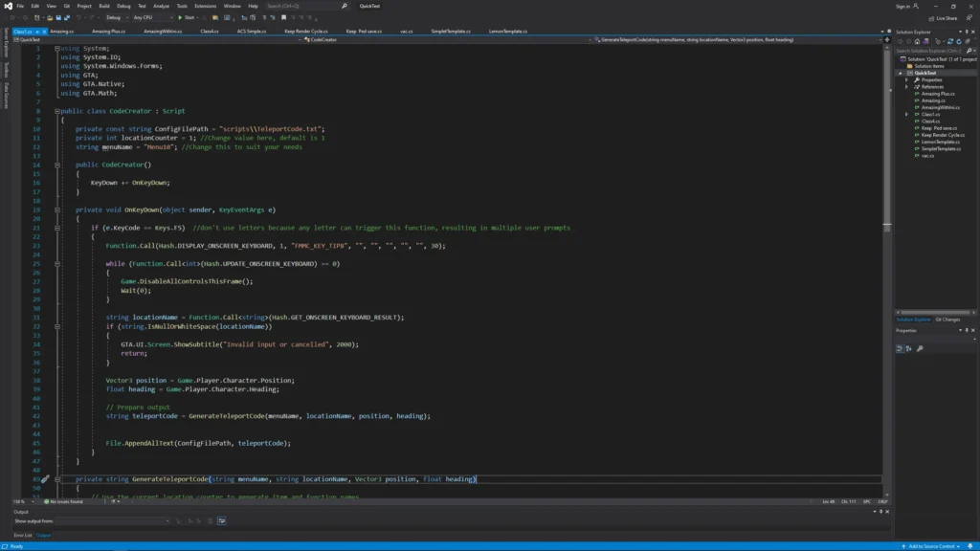Click Add to Source Control in status bar
The width and height of the screenshot is (980, 551).
click(931, 546)
